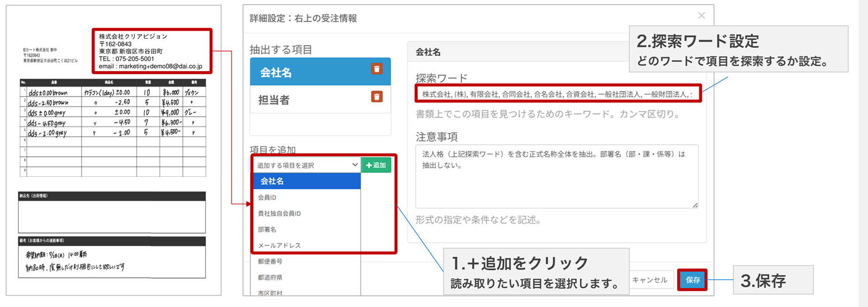Pick the 都道府県 option

[307, 278]
